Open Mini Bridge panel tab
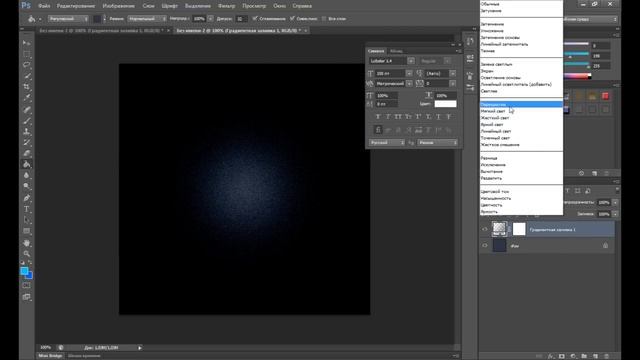Screen dimensions: 640x360 pos(50,356)
